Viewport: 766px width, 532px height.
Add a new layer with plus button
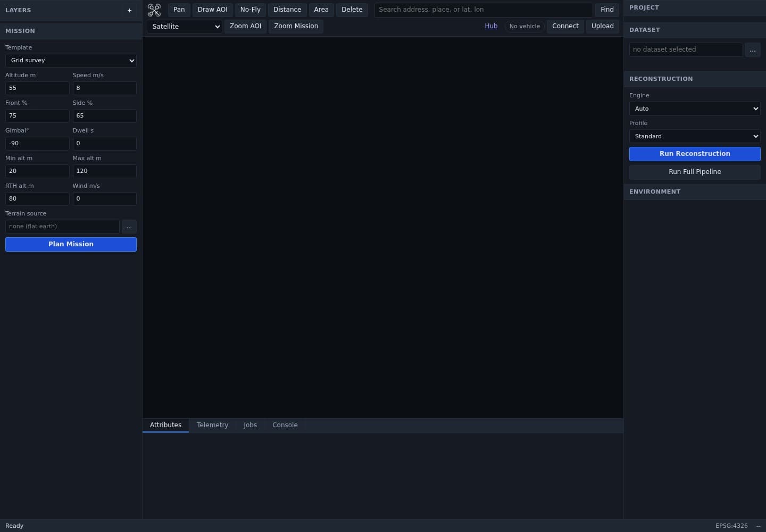[x=129, y=10]
